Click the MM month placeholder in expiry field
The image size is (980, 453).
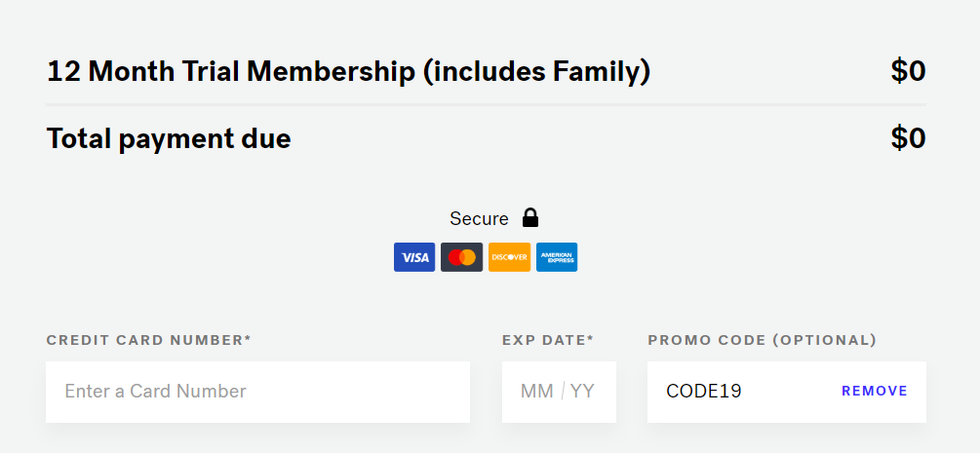[x=537, y=392]
